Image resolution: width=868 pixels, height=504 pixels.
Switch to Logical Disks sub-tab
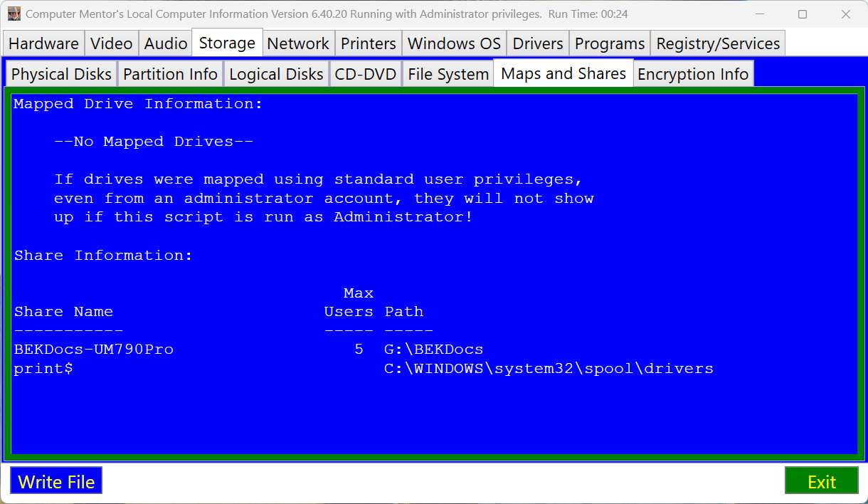pos(276,74)
